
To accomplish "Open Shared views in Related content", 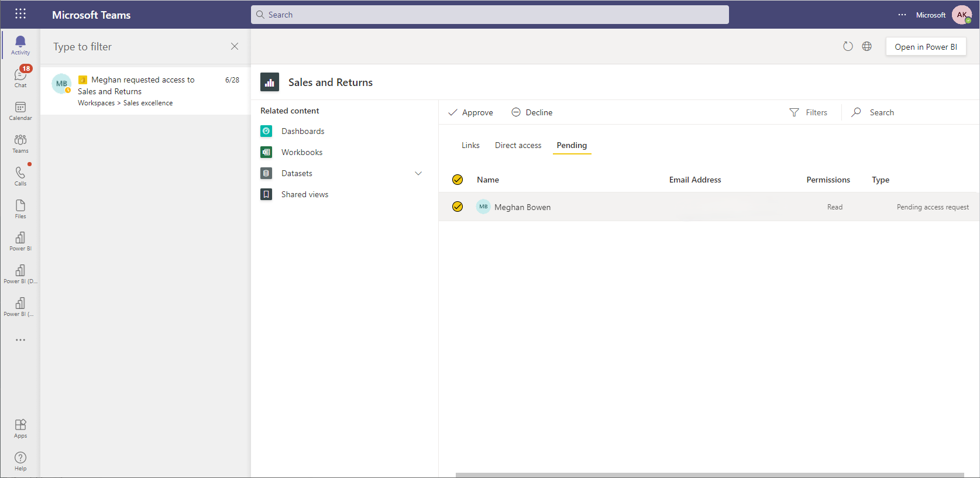I will click(x=305, y=194).
